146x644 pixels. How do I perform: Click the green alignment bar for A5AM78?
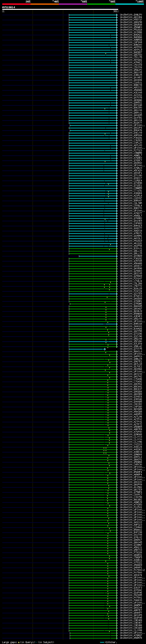coord(94,638)
